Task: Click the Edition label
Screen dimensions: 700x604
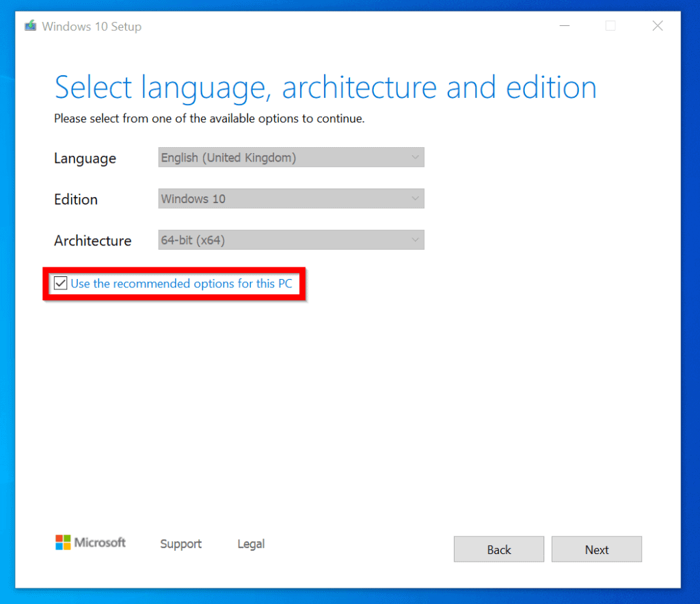Action: [x=76, y=199]
